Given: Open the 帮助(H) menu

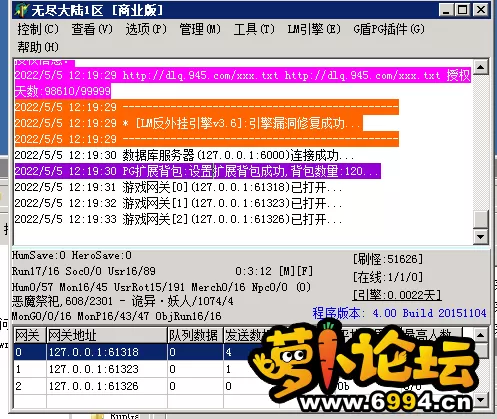Looking at the screenshot, I should point(38,47).
